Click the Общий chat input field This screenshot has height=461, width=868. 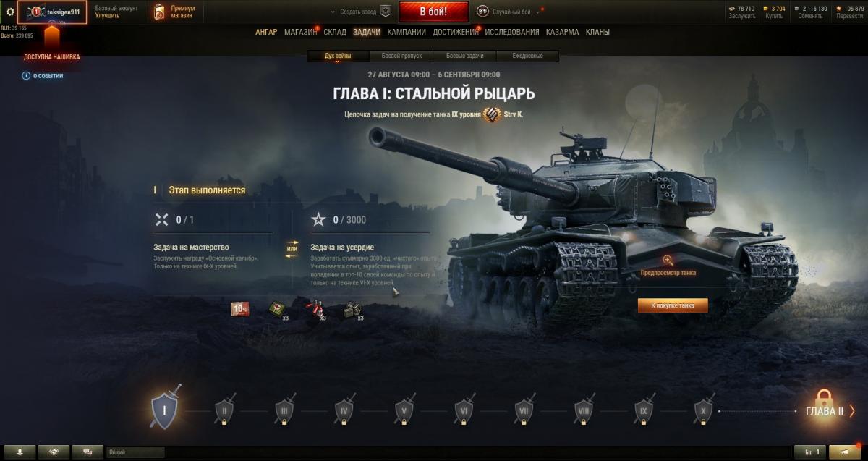point(135,452)
